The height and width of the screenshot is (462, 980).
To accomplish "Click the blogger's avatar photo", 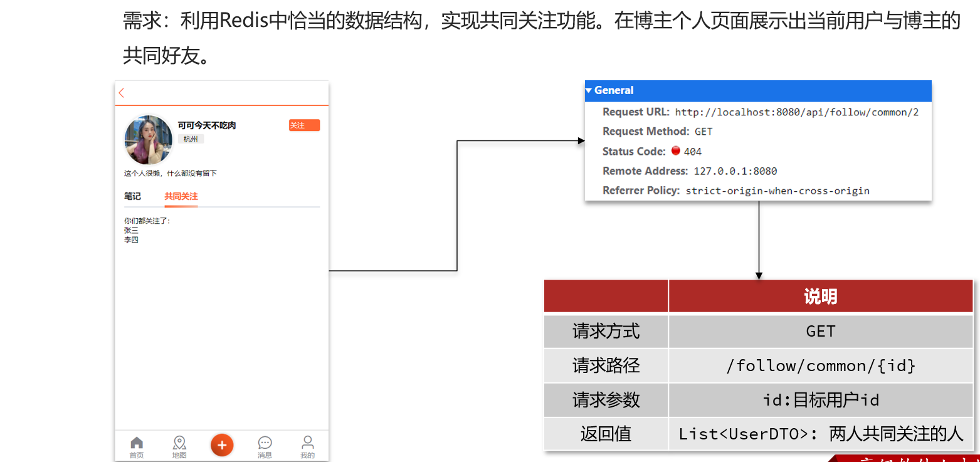I will click(x=149, y=140).
